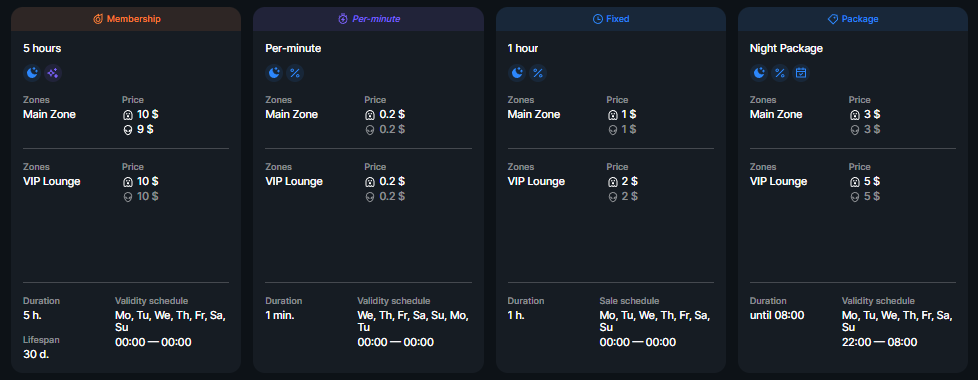Image resolution: width=978 pixels, height=380 pixels.
Task: Click the moon icon on Night Package card
Action: pyautogui.click(x=758, y=73)
